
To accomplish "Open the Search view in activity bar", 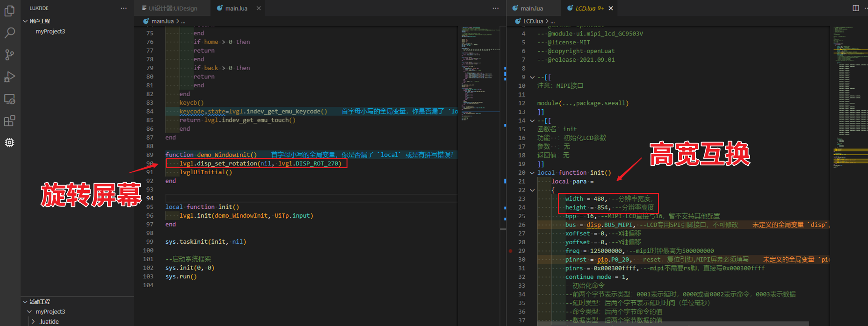I will pos(9,33).
